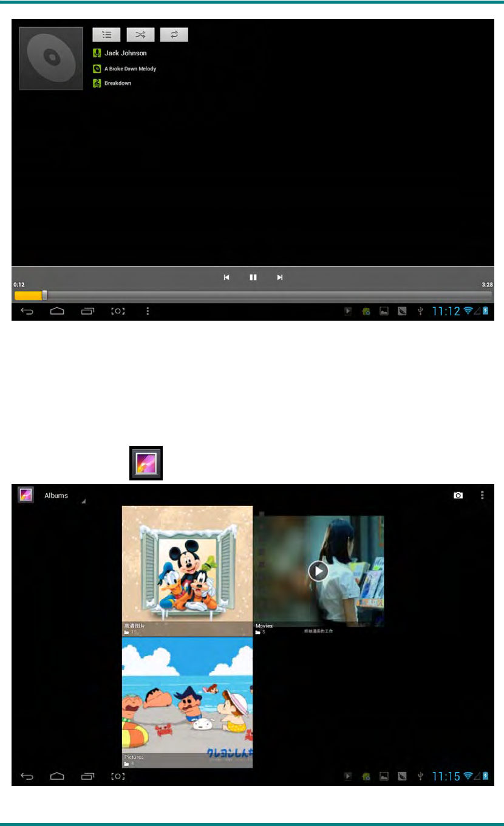Image resolution: width=504 pixels, height=826 pixels.
Task: Pause the current song
Action: (x=253, y=277)
